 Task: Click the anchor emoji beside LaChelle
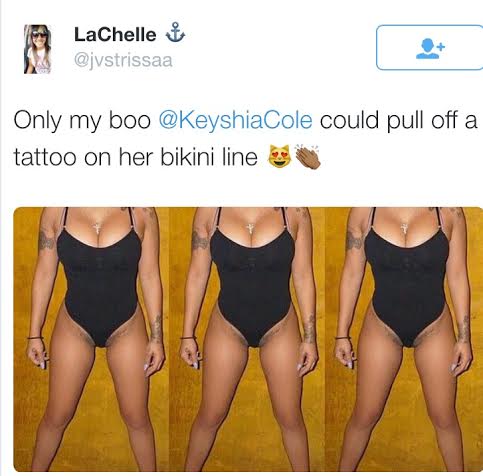(x=175, y=33)
